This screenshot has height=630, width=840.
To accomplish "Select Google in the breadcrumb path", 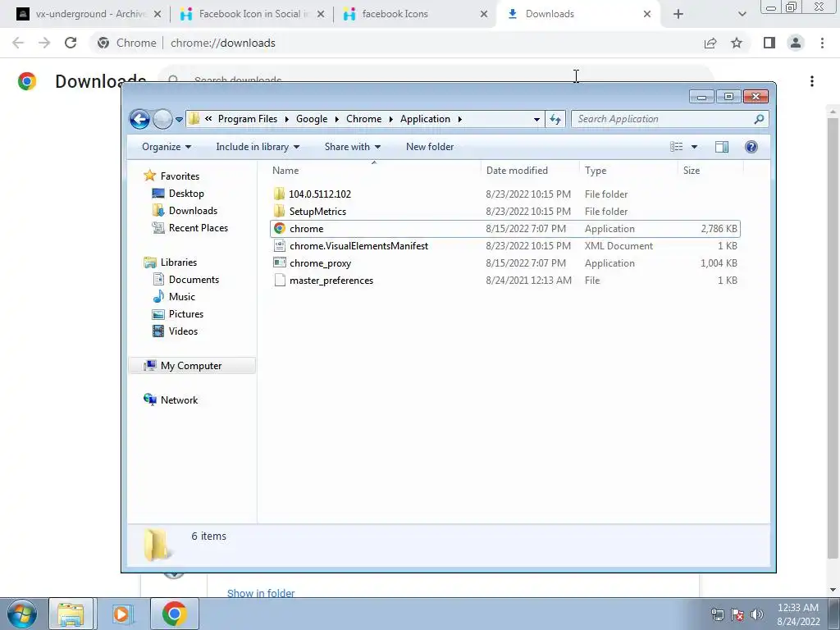I will point(312,119).
